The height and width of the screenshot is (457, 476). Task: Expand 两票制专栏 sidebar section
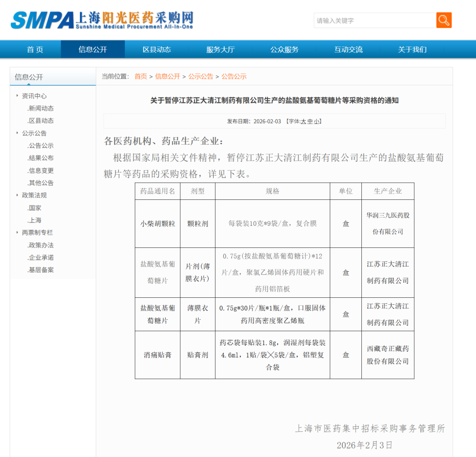tap(37, 233)
